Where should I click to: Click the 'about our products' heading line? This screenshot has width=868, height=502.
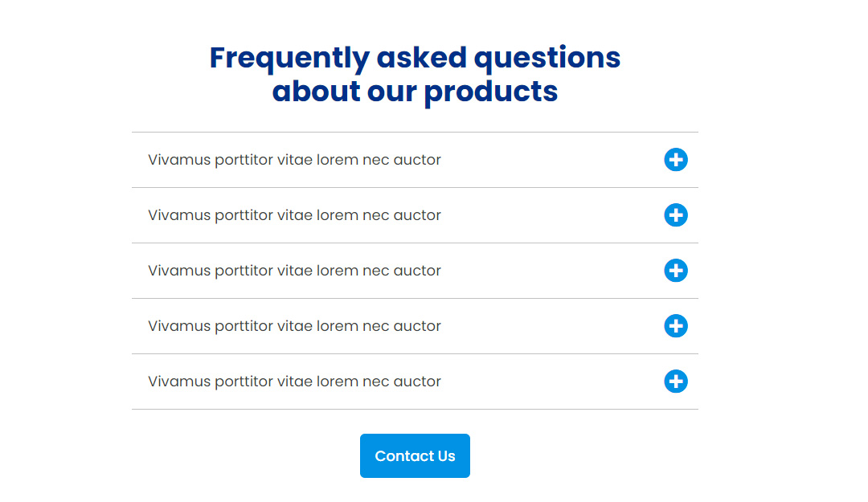pyautogui.click(x=415, y=92)
